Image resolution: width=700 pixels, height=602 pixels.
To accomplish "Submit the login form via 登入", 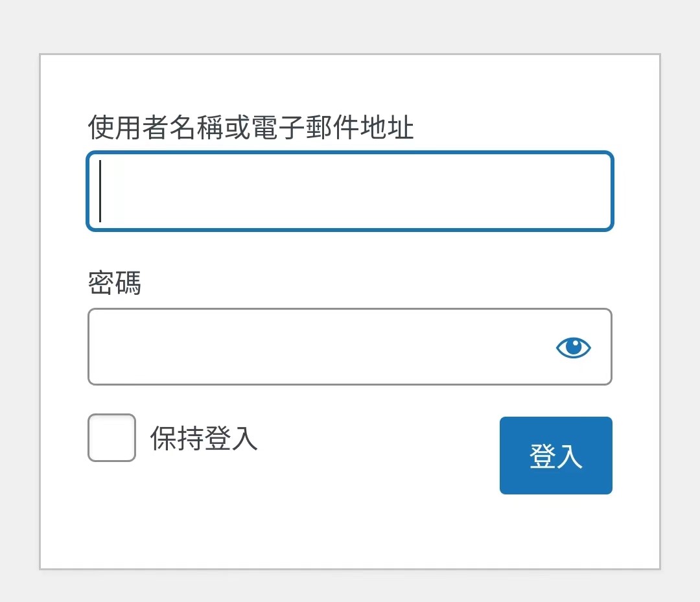I will click(555, 456).
